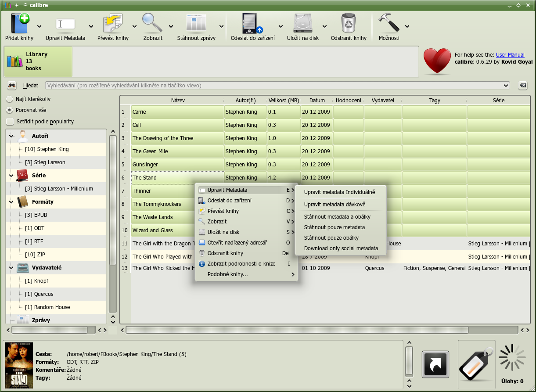The image size is (536, 392).
Task: Open Odeslat do zařízení dropdown arrow
Action: point(281,26)
